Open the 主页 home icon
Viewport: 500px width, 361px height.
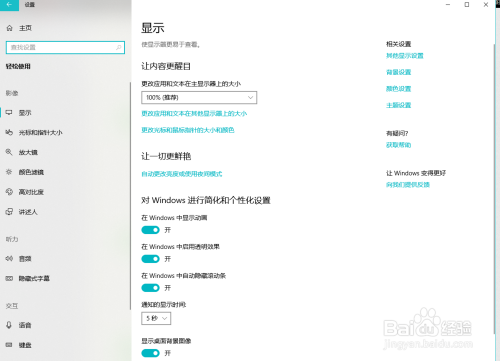point(9,28)
